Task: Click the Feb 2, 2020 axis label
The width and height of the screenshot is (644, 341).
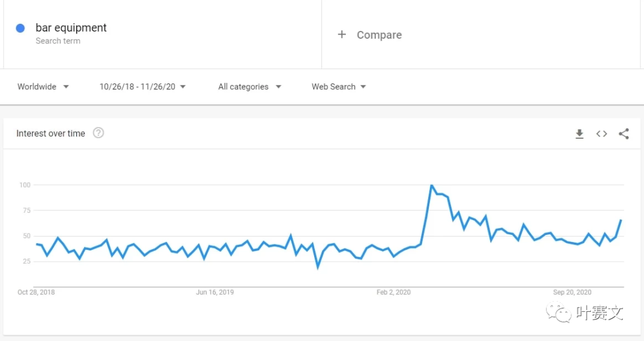Action: click(394, 292)
